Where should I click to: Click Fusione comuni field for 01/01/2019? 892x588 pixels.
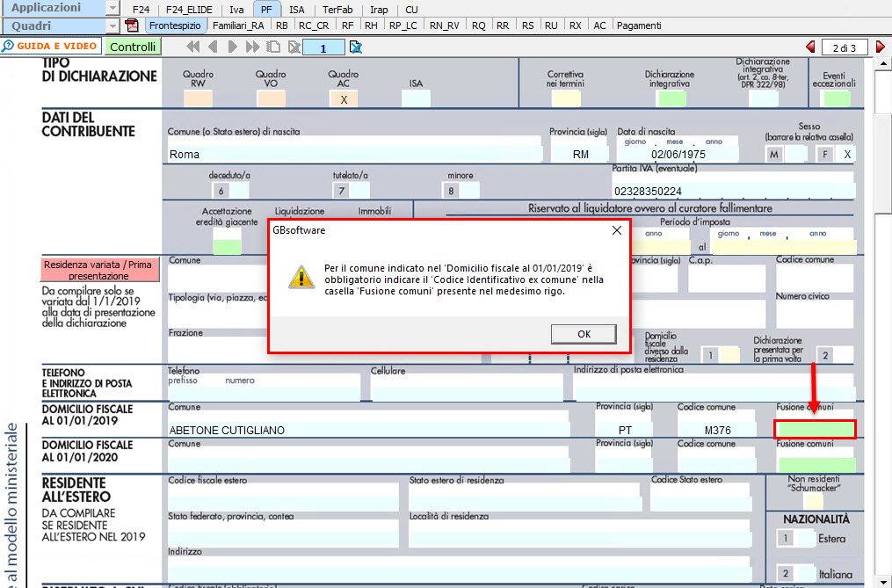point(816,429)
